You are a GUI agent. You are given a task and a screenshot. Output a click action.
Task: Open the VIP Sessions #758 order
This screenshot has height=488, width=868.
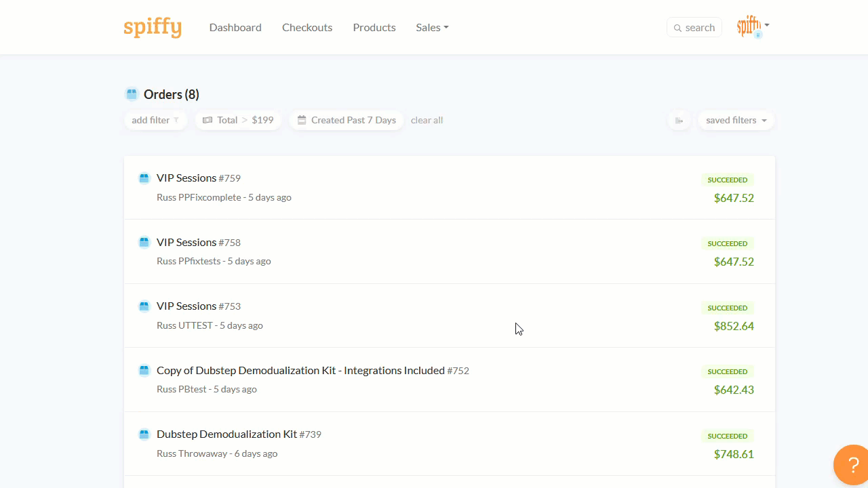(x=199, y=242)
